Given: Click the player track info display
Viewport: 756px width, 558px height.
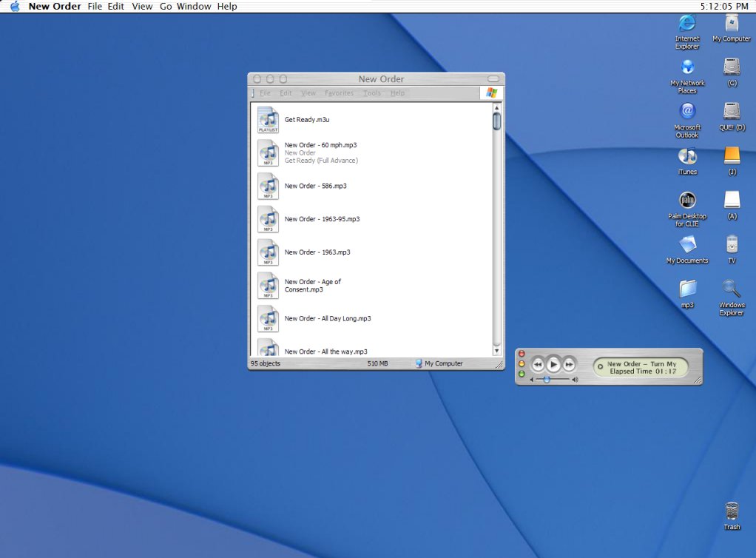Looking at the screenshot, I should (641, 368).
